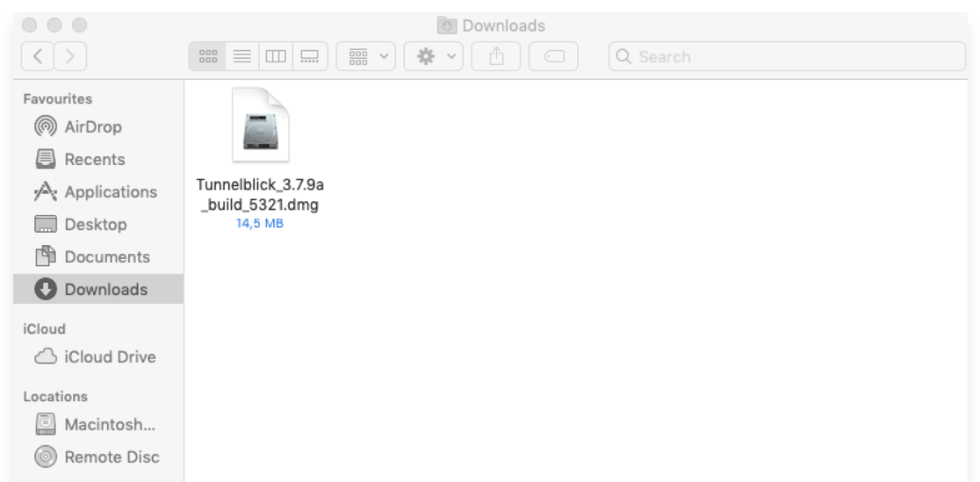Go forward with the right chevron button

[x=70, y=56]
